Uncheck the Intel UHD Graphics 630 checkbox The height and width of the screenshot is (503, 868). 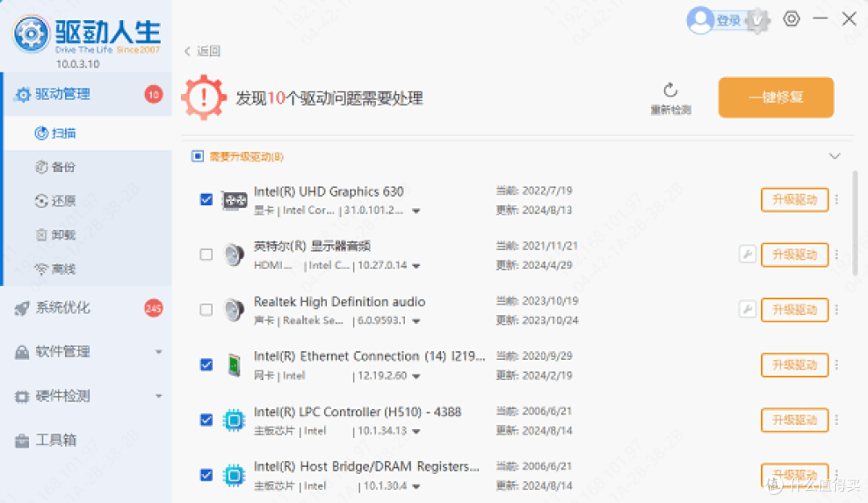click(206, 199)
